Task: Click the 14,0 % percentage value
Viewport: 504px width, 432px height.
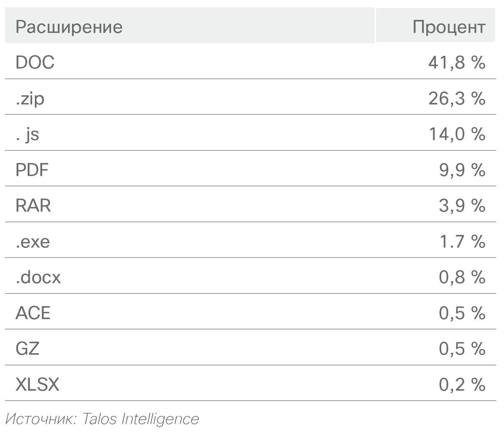Action: point(457,134)
